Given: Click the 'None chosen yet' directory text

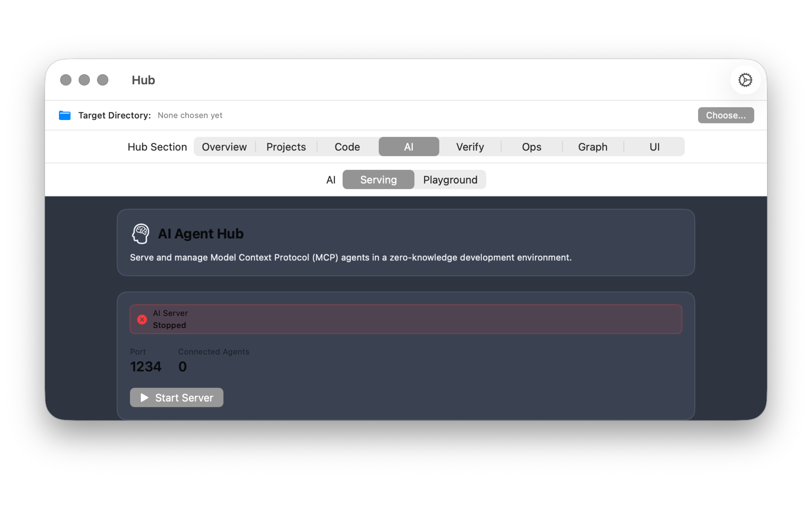Looking at the screenshot, I should point(190,115).
